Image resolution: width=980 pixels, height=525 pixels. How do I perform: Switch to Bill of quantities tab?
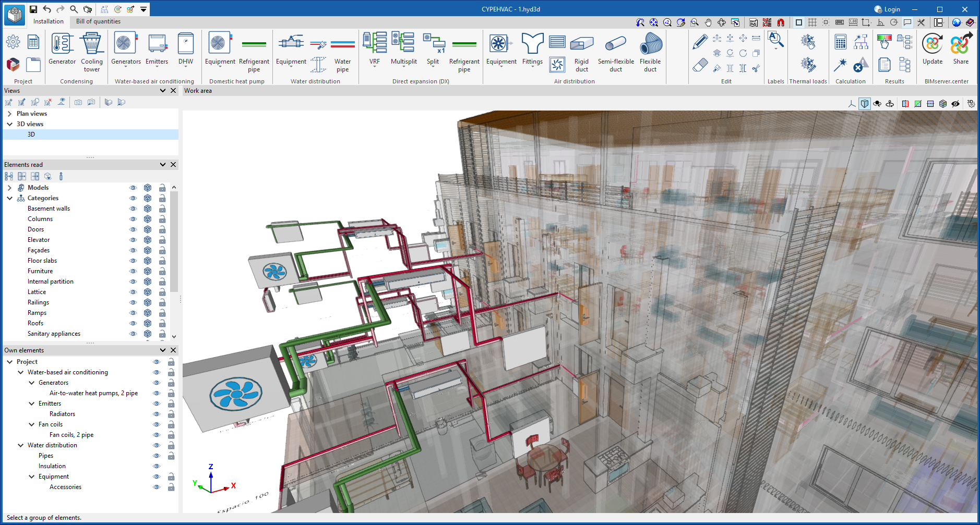pyautogui.click(x=98, y=21)
